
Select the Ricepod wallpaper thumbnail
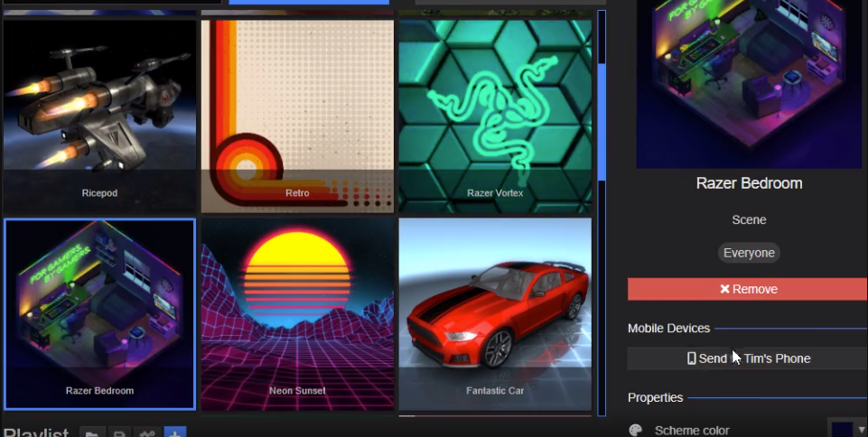tap(99, 107)
